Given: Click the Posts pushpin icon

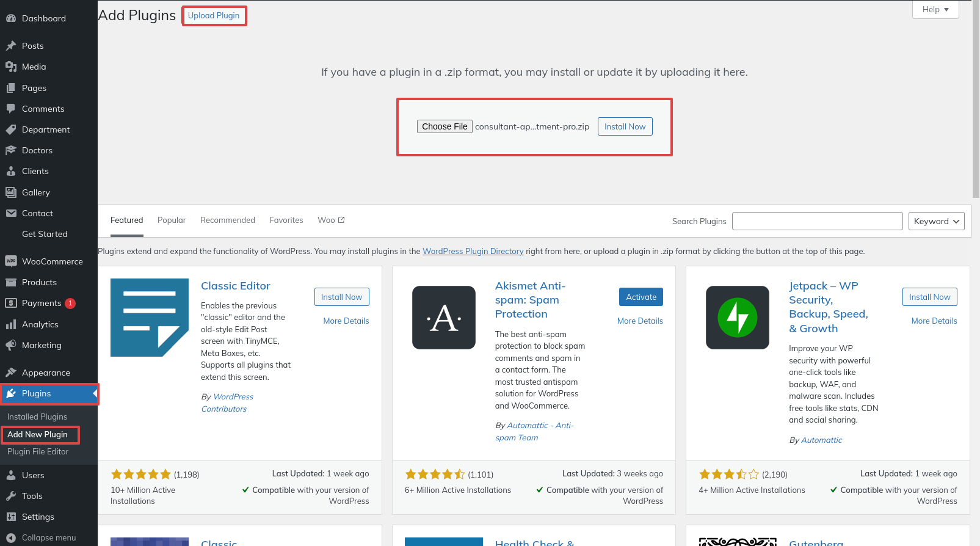Looking at the screenshot, I should click(11, 46).
